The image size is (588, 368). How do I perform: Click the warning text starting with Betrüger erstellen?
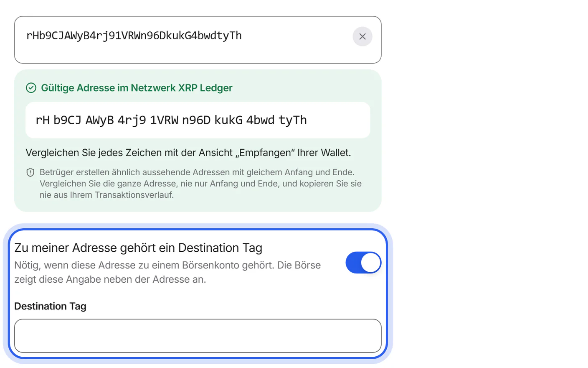click(x=201, y=184)
